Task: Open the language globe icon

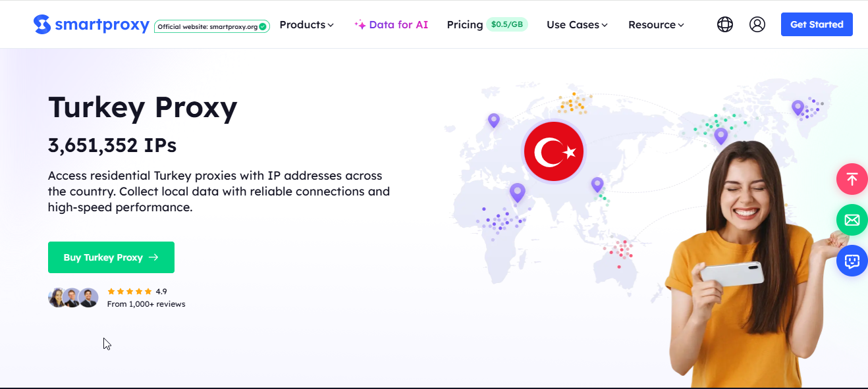Action: point(725,24)
